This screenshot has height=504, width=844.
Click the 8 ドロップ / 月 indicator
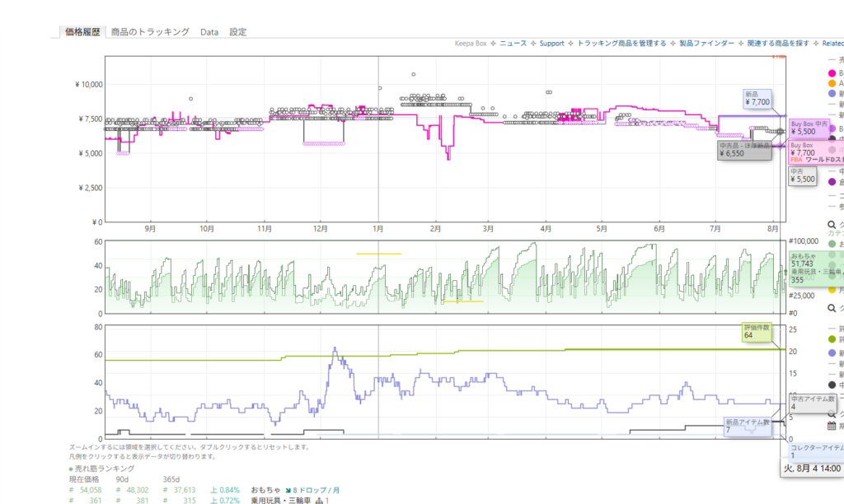click(312, 490)
